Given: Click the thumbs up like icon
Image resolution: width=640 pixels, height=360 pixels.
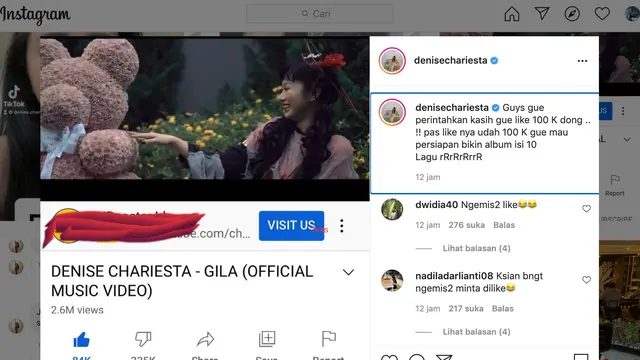Looking at the screenshot, I should (82, 340).
